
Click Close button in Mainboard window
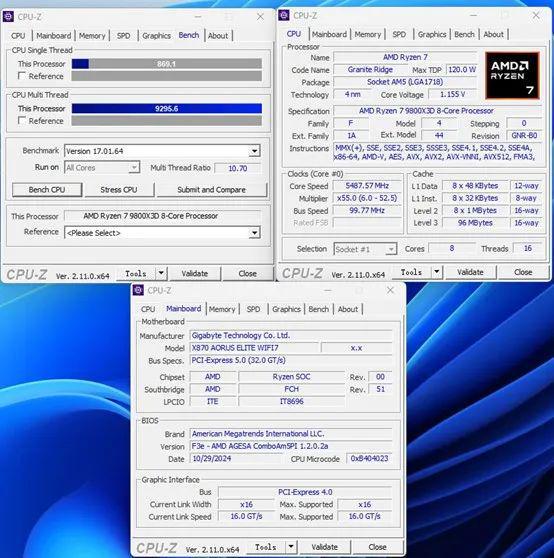(x=378, y=547)
